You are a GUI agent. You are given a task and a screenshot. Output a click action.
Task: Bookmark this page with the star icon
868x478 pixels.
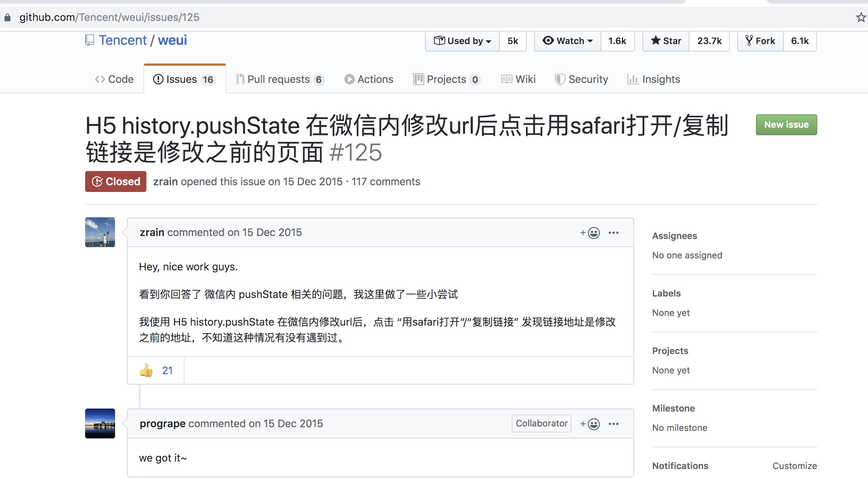(861, 17)
